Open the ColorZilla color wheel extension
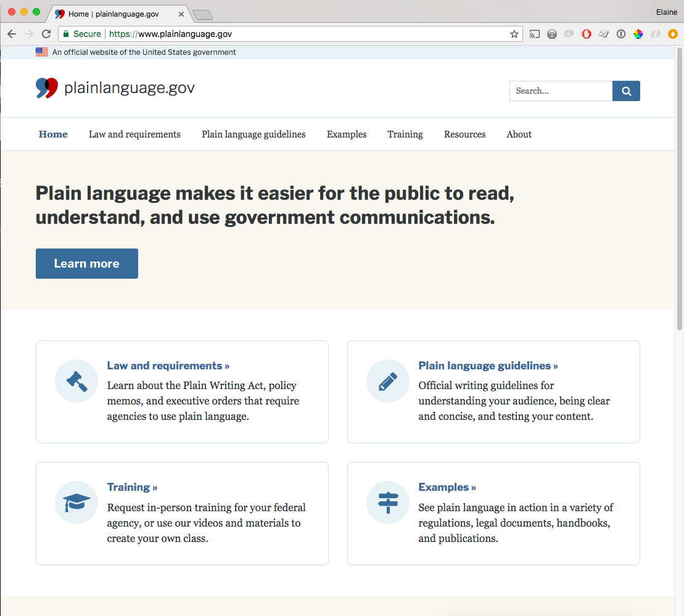The width and height of the screenshot is (684, 616). pos(638,34)
